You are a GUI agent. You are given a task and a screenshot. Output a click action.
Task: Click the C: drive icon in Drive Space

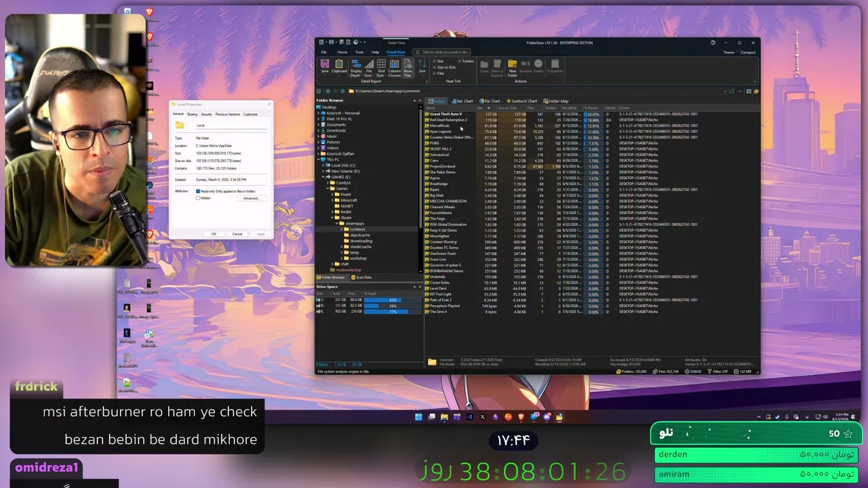[319, 300]
